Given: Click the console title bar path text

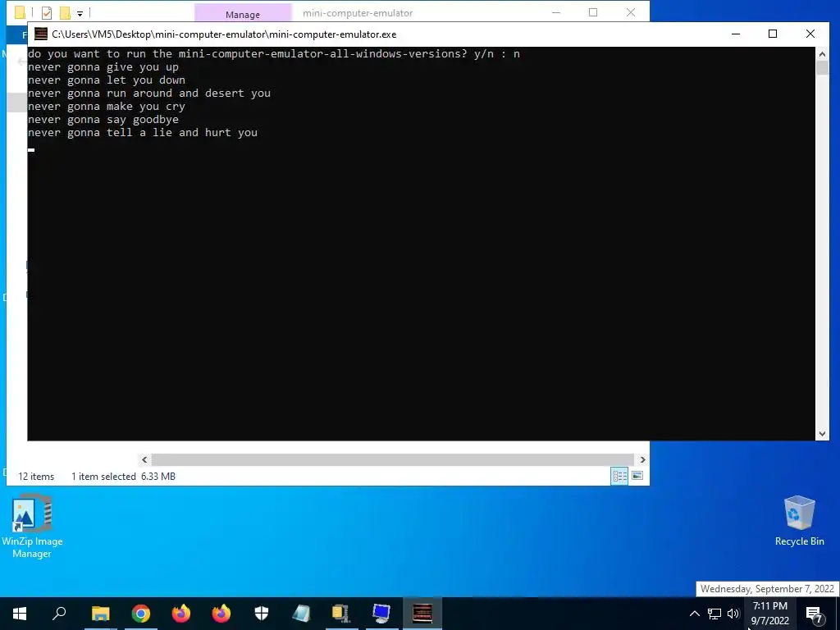Looking at the screenshot, I should pyautogui.click(x=224, y=34).
